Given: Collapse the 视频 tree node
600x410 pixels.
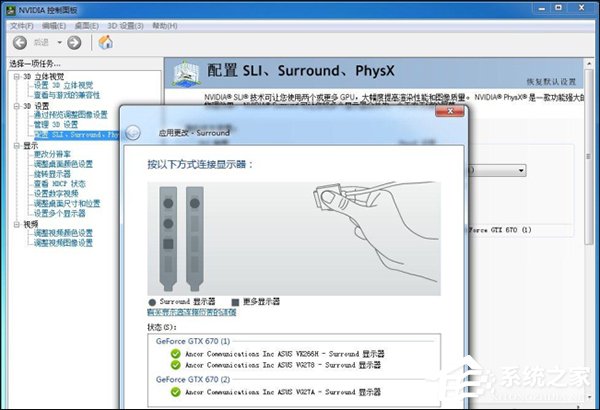Looking at the screenshot, I should [x=17, y=224].
